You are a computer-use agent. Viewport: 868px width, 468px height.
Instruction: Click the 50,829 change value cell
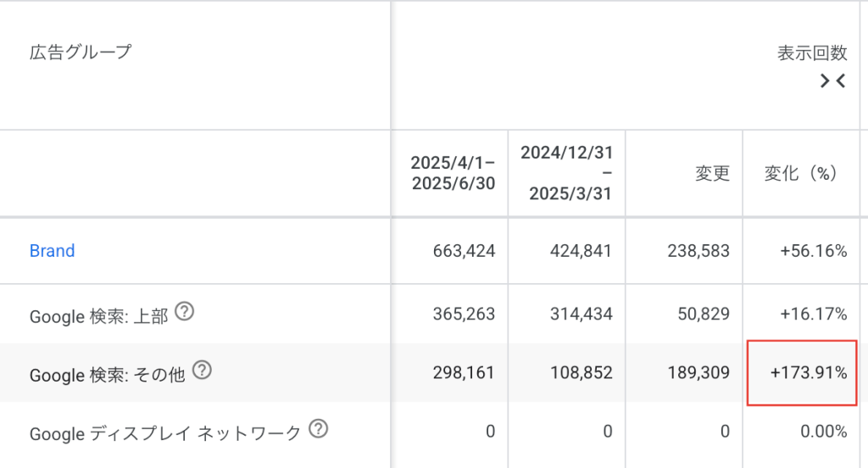click(703, 315)
